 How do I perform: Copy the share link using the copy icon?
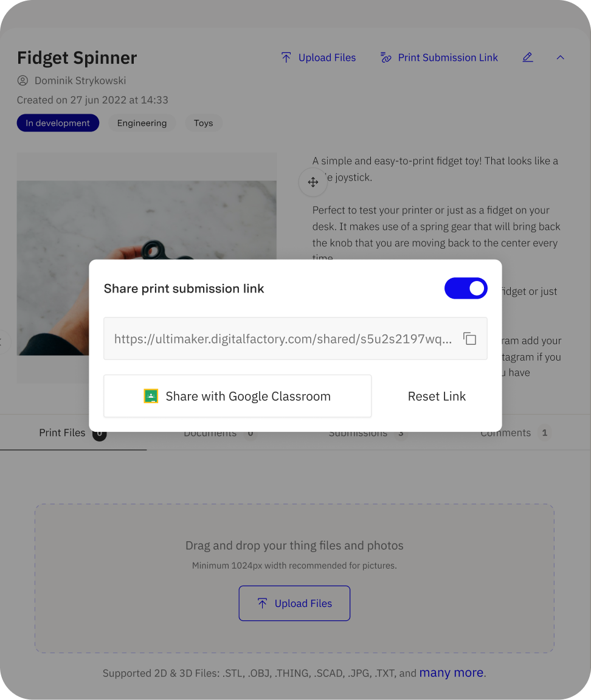469,338
